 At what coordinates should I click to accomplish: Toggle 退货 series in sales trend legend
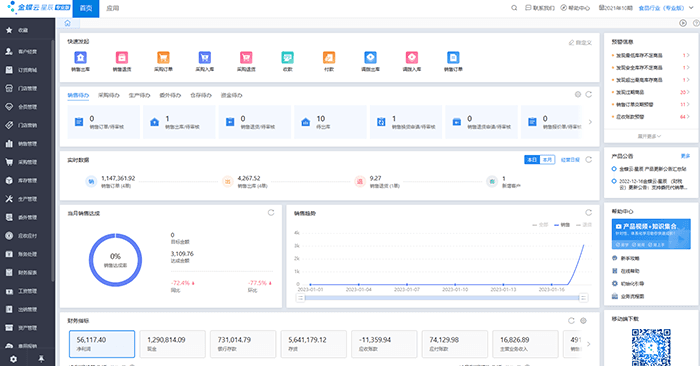pyautogui.click(x=584, y=225)
